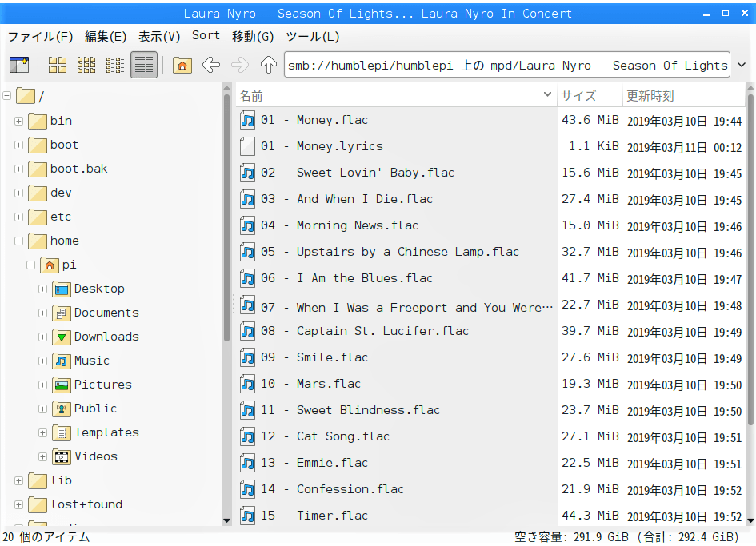Expand the Documents folder node
Screen dimensions: 756x546
(x=43, y=313)
